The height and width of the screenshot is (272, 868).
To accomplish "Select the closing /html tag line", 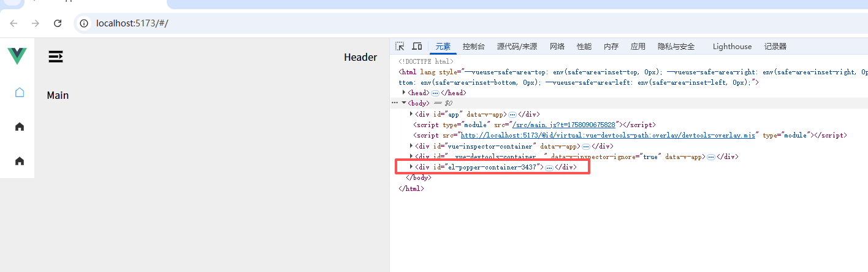I will pos(411,188).
